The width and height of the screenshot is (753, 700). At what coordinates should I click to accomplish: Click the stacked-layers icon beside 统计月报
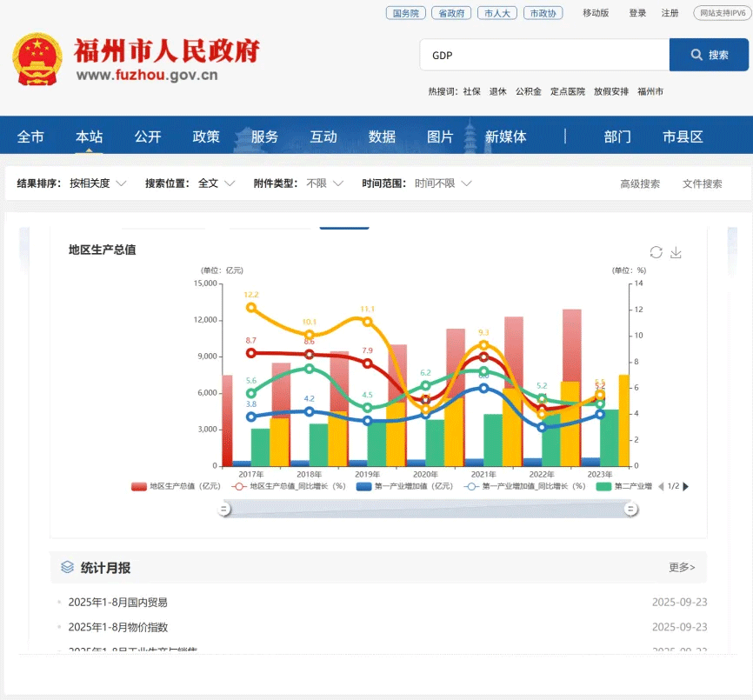tap(66, 566)
